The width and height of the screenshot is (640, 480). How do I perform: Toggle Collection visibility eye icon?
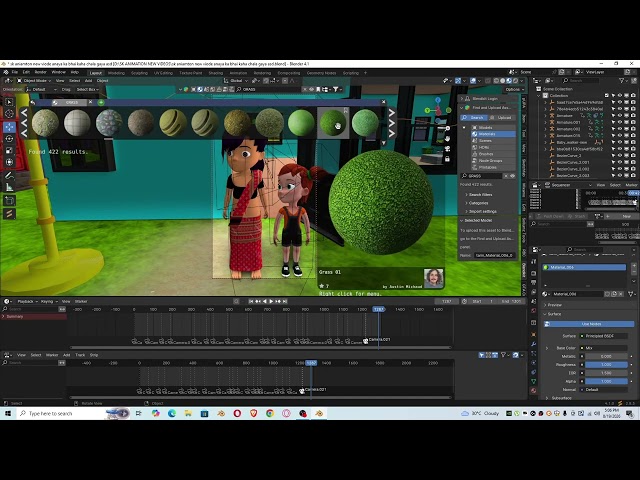(x=620, y=96)
